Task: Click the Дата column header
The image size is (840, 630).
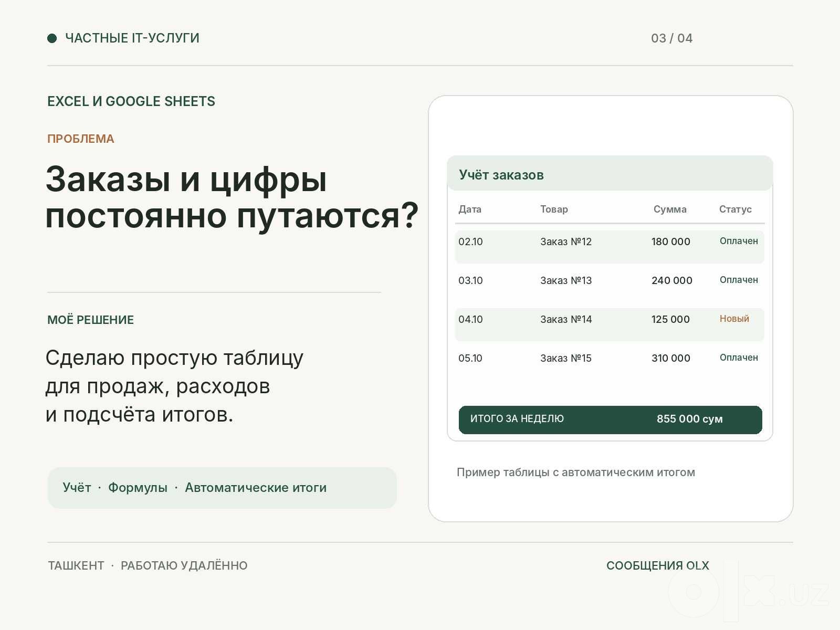Action: coord(470,209)
